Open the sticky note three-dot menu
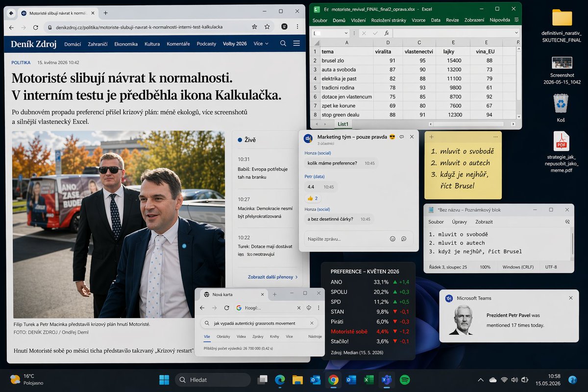The image size is (588, 392). [x=496, y=137]
